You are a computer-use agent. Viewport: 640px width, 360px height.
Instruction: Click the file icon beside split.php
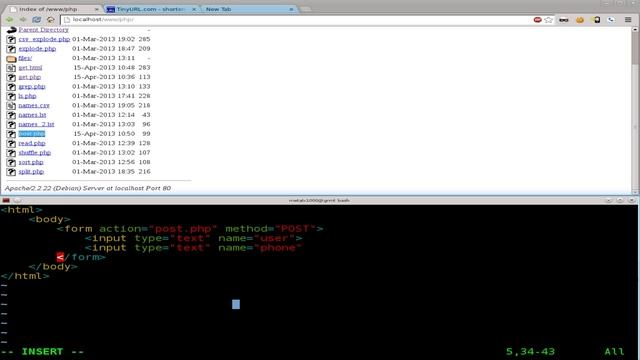11,172
